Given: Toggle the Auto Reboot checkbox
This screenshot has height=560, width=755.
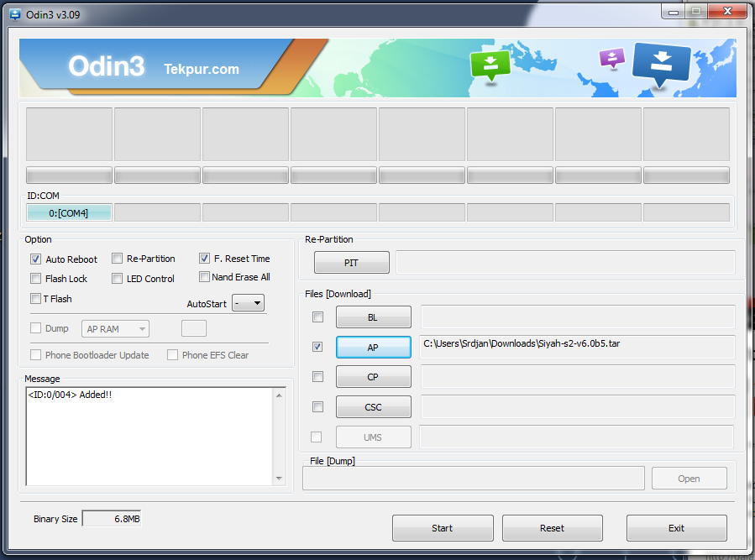Looking at the screenshot, I should click(35, 259).
